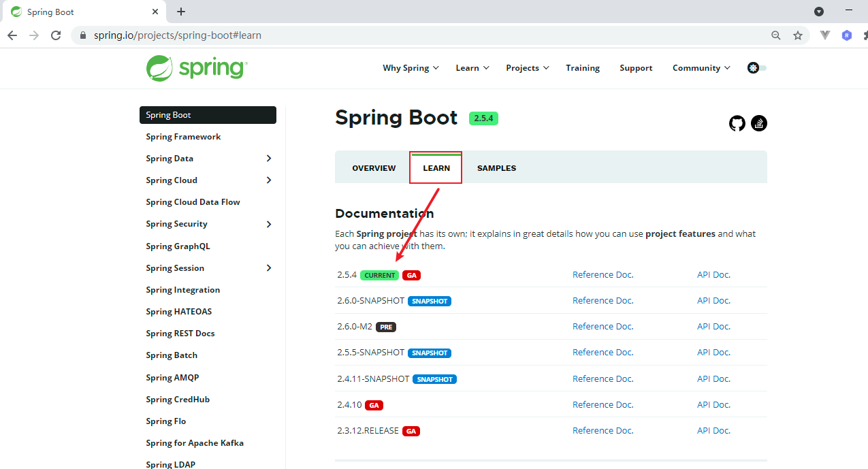Click the green 2.5.4 version badge
The height and width of the screenshot is (469, 868).
483,118
